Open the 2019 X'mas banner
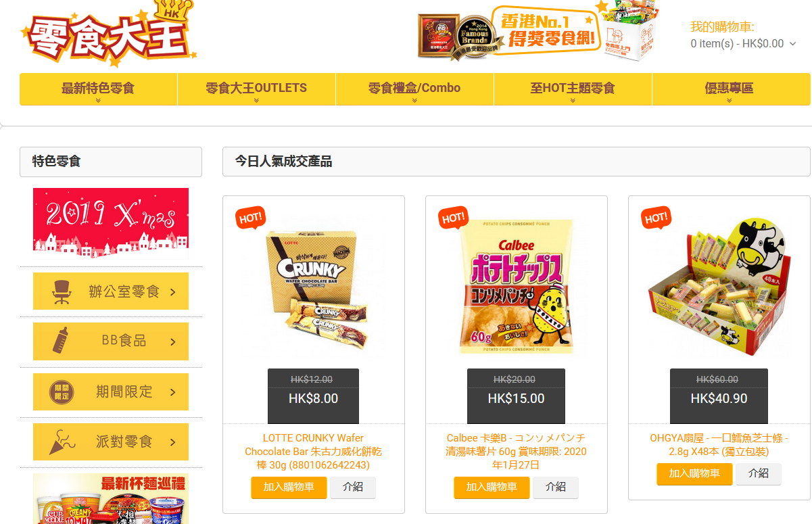 [111, 218]
